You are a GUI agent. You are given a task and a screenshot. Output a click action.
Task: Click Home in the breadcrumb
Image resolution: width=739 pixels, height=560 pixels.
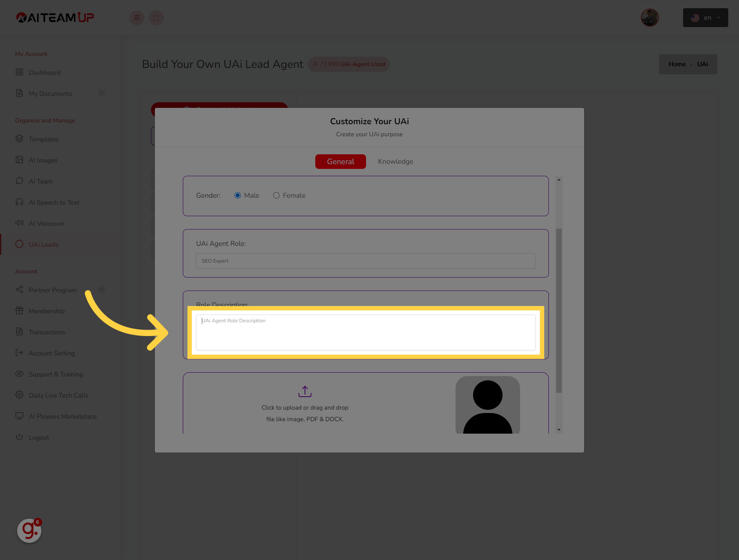click(x=677, y=64)
